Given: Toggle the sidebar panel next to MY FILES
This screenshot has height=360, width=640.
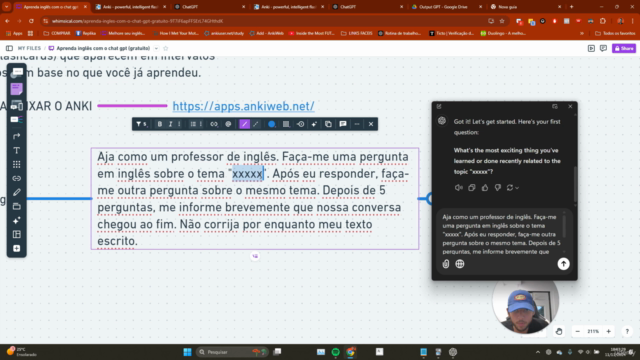Looking at the screenshot, I should (9, 48).
